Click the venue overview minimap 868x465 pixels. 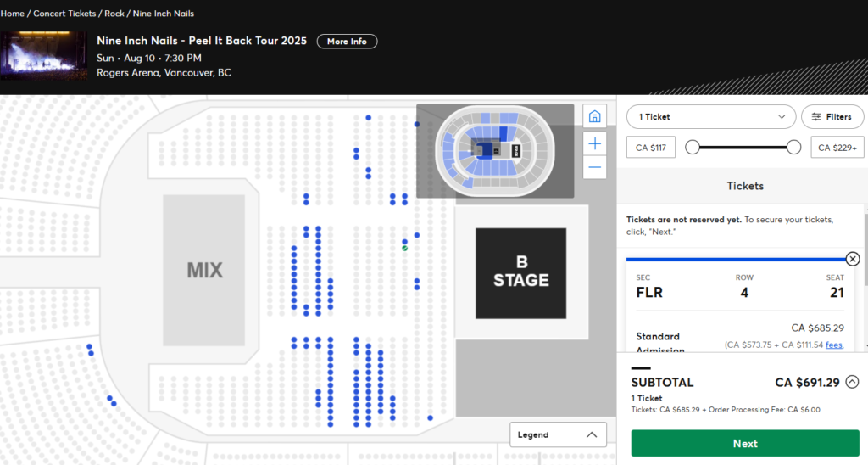pyautogui.click(x=494, y=151)
